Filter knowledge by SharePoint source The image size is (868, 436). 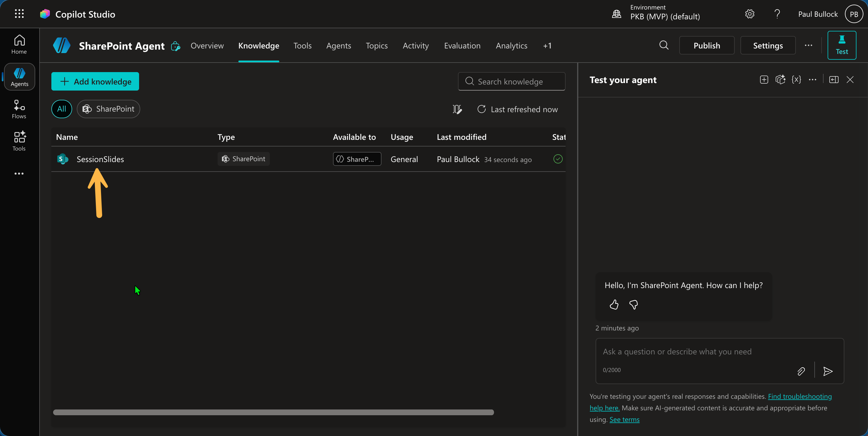pyautogui.click(x=108, y=109)
